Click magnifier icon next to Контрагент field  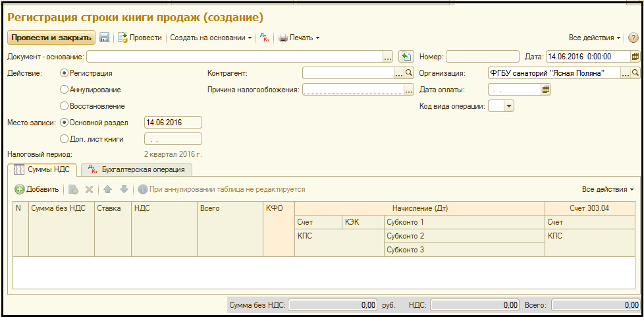pos(409,73)
